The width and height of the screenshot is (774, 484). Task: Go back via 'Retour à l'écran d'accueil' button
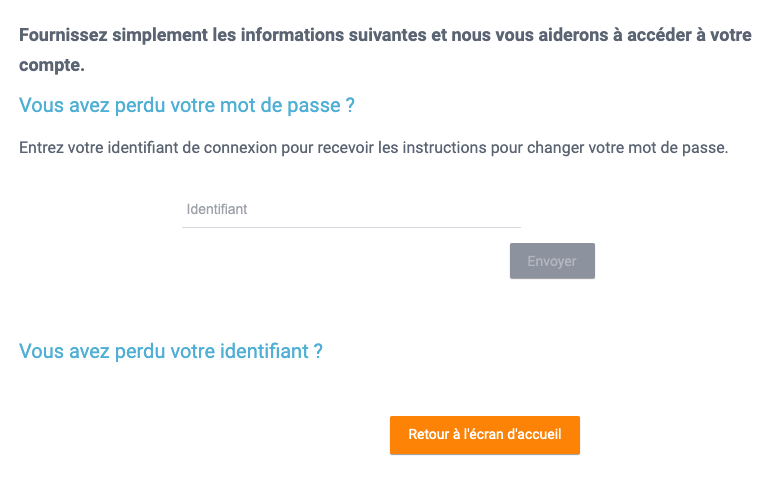tap(485, 435)
